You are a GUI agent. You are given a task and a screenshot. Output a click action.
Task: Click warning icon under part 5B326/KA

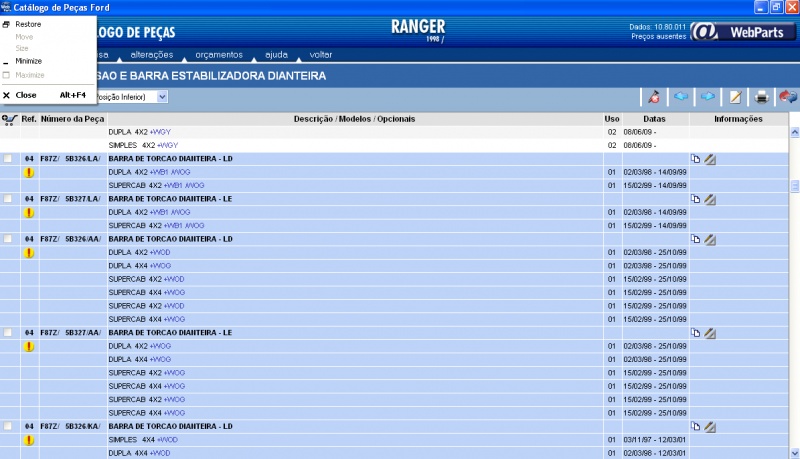(x=29, y=440)
